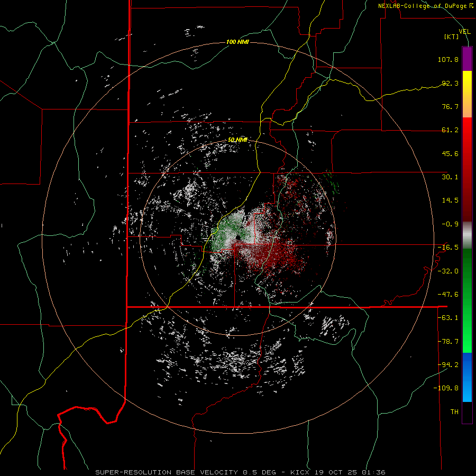Click the 30.1 velocity scale value
This screenshot has height=476, width=476.
450,177
